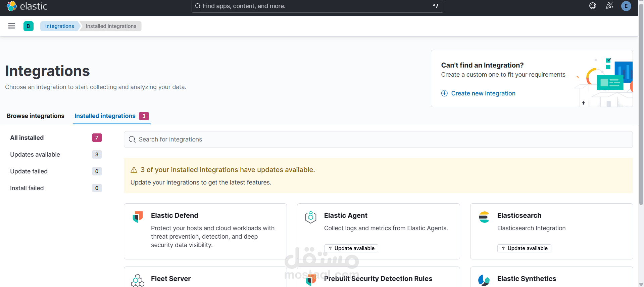Image resolution: width=644 pixels, height=287 pixels.
Task: Open the main navigation hamburger menu
Action: pos(12,26)
